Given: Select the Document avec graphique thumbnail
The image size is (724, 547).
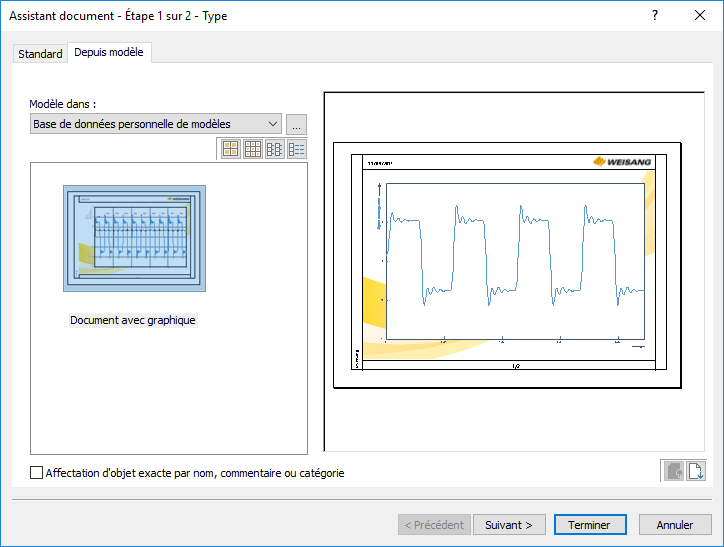Looking at the screenshot, I should pyautogui.click(x=134, y=238).
